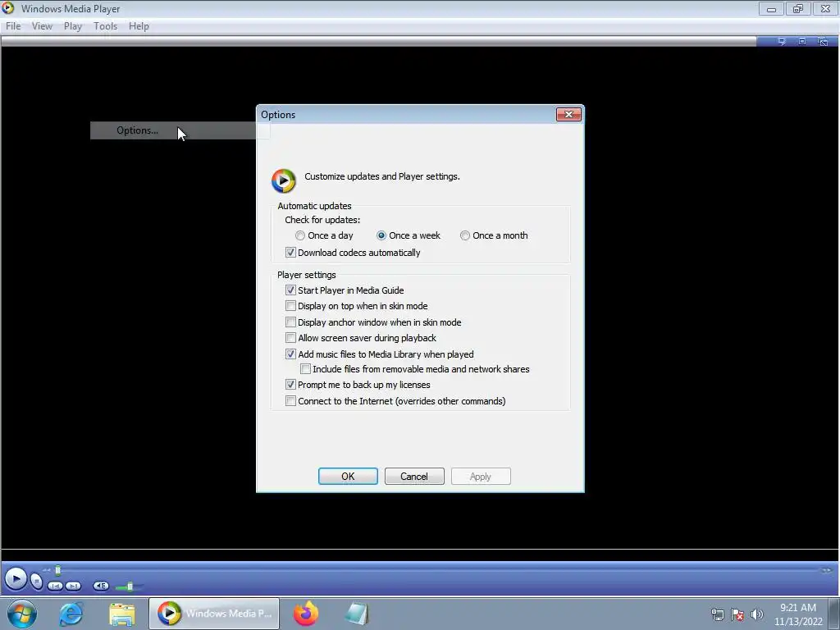840x630 pixels.
Task: Click the Windows Media Player title bar icon
Action: tap(7, 8)
